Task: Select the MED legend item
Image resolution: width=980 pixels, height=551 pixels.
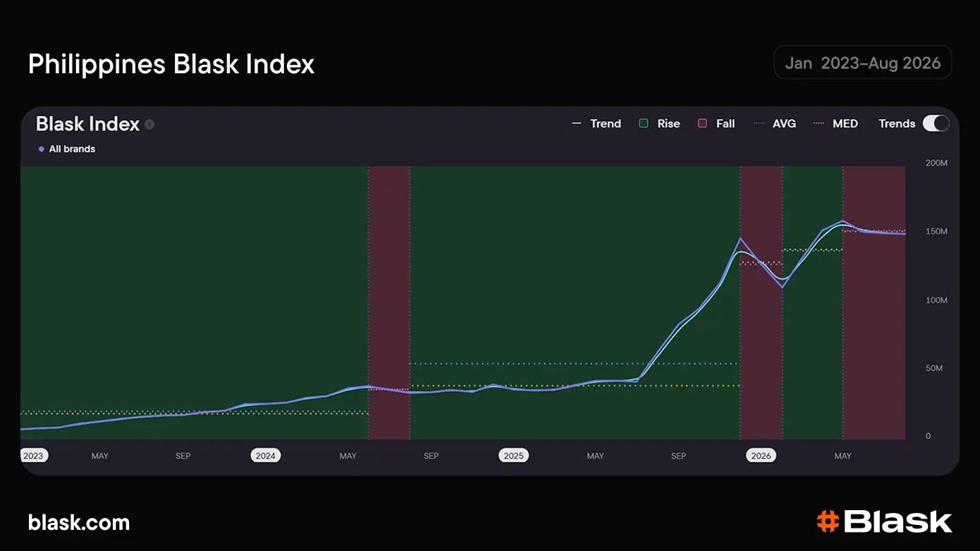Action: (x=835, y=123)
